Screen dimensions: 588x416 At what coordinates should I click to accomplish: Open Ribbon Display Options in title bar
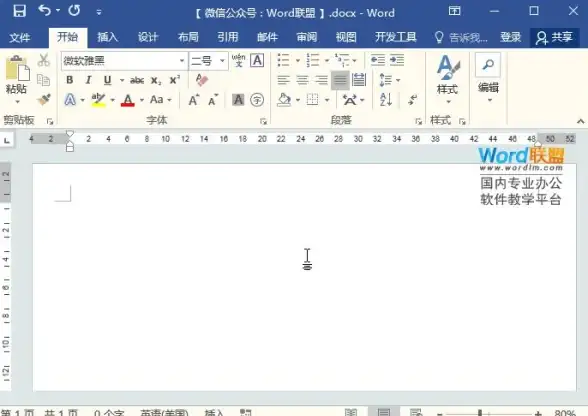454,11
